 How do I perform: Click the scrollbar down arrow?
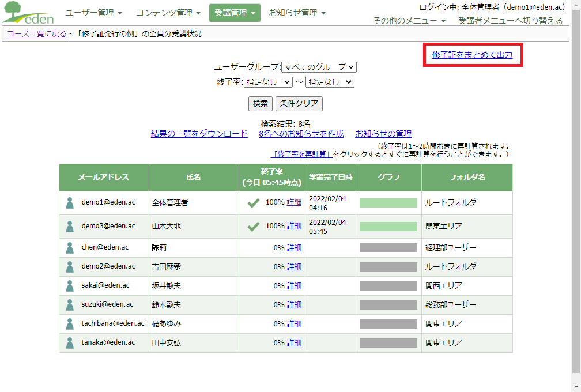[x=576, y=387]
